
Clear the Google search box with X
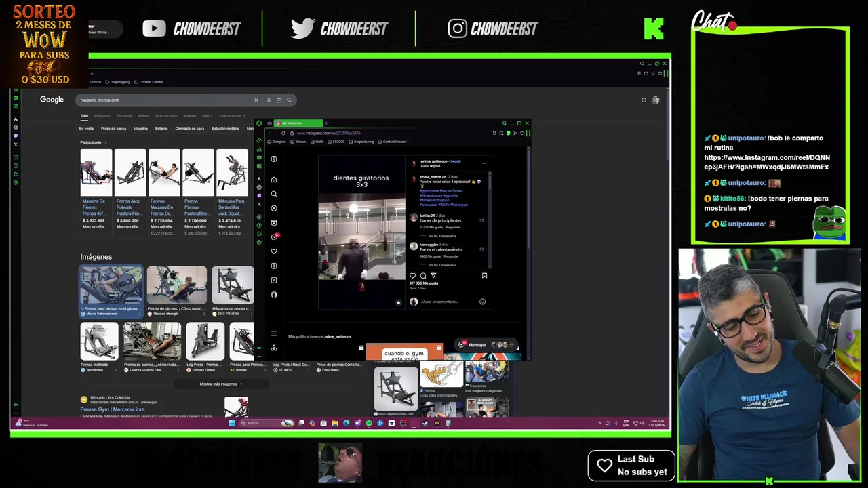point(256,100)
